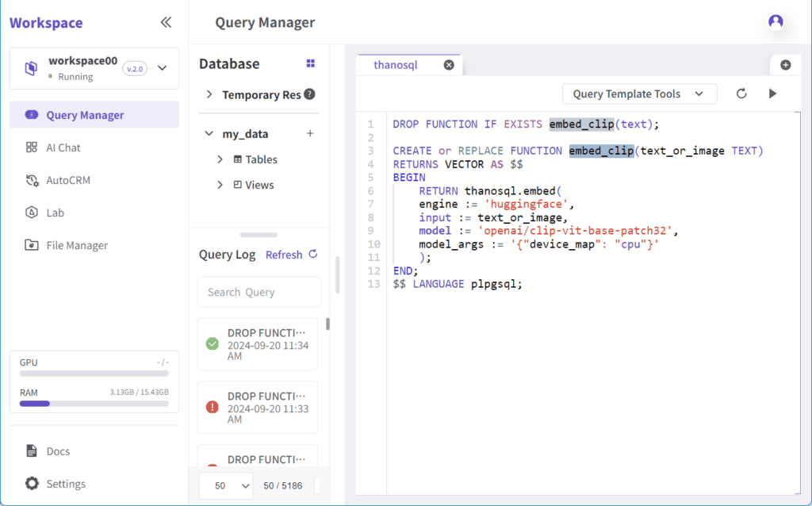Viewport: 812px width, 506px height.
Task: Click the Temporary Res help question-mark icon
Action: click(310, 94)
